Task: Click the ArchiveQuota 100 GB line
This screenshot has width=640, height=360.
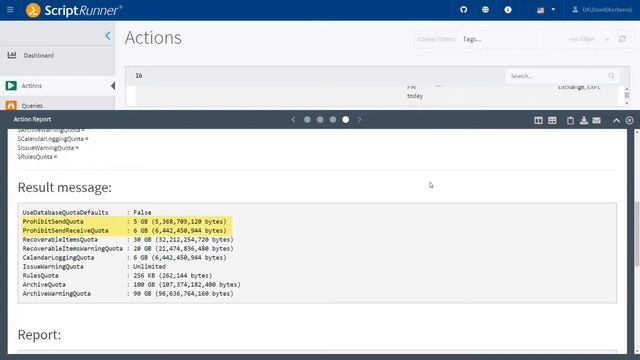Action: click(x=131, y=284)
